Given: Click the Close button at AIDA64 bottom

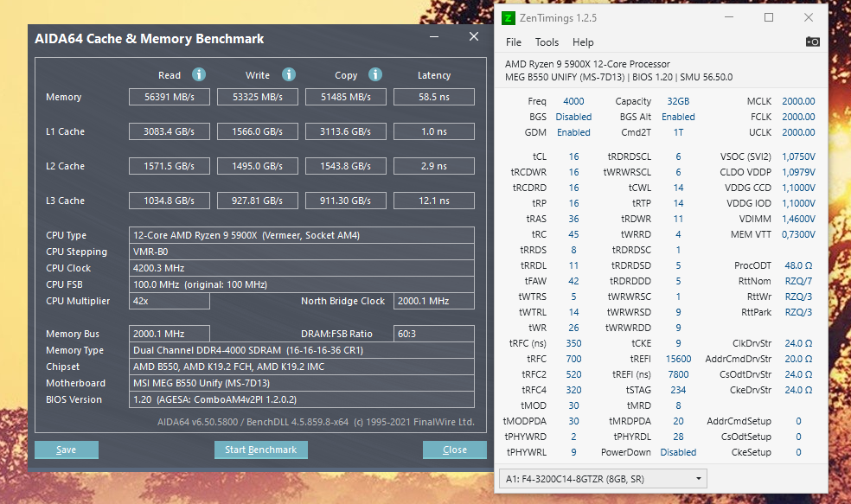Looking at the screenshot, I should pyautogui.click(x=454, y=450).
